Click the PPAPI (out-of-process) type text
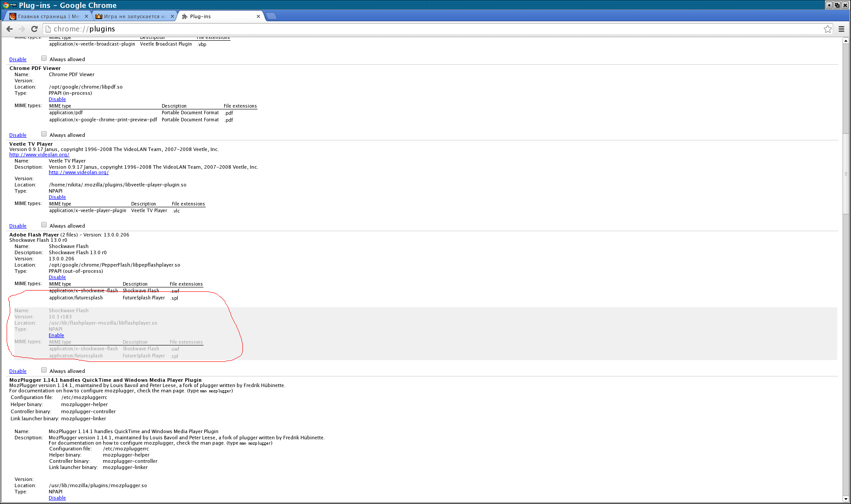The width and height of the screenshot is (851, 504). tap(76, 271)
